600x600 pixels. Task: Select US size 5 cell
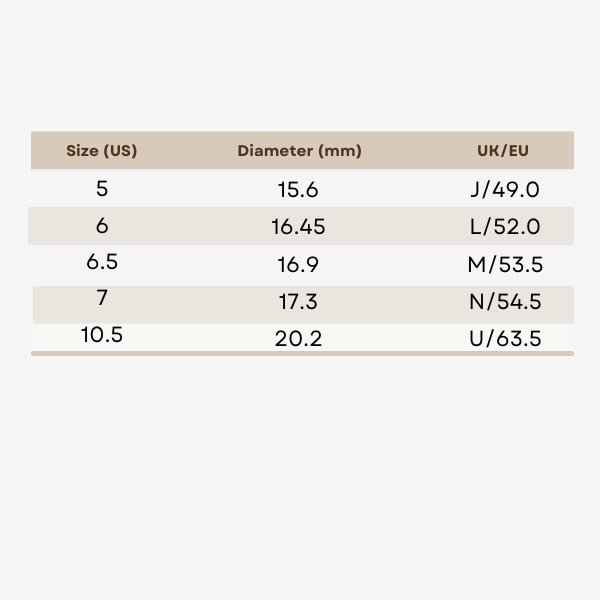[x=102, y=188]
